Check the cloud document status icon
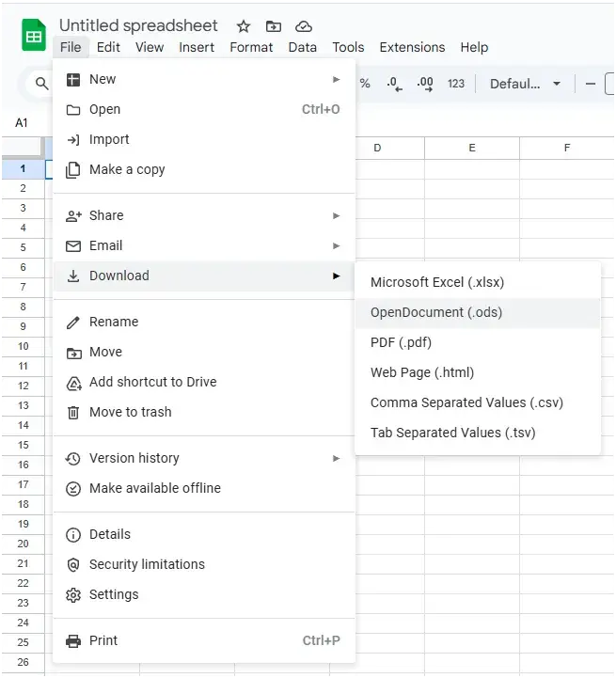The image size is (616, 678). pos(303,26)
